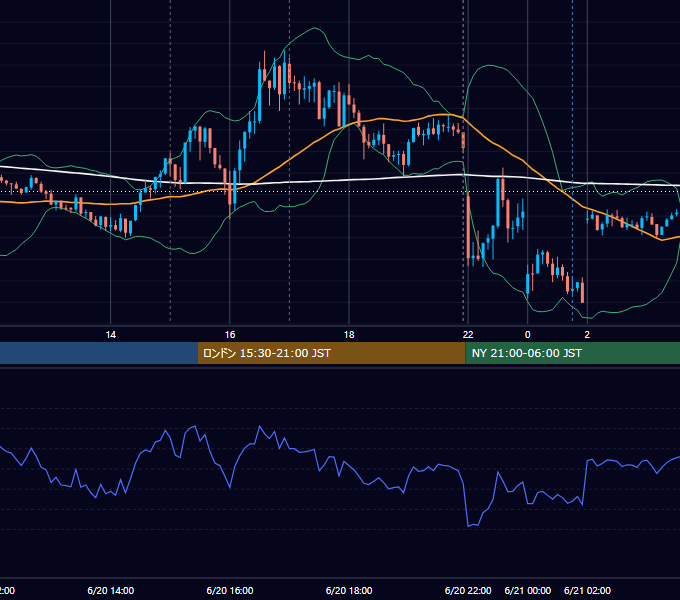This screenshot has width=680, height=600.
Task: Click the 6/20 14:00 date label
Action: (x=111, y=590)
